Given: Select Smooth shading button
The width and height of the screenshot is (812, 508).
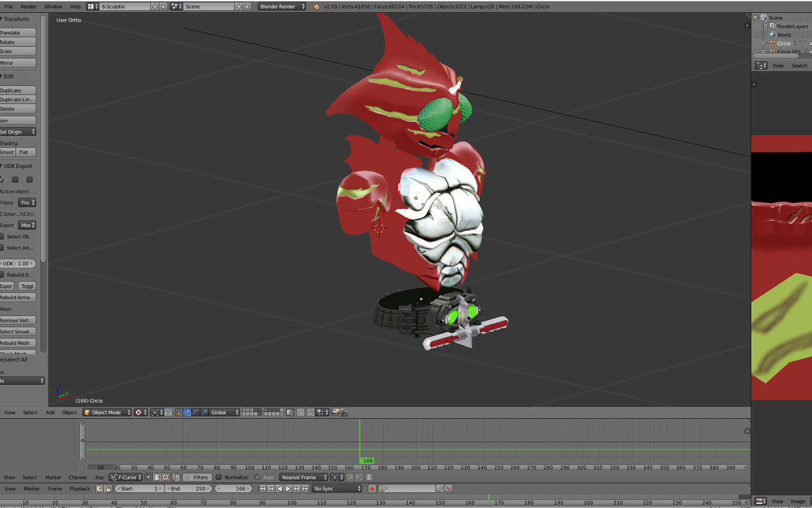Looking at the screenshot, I should pyautogui.click(x=7, y=152).
